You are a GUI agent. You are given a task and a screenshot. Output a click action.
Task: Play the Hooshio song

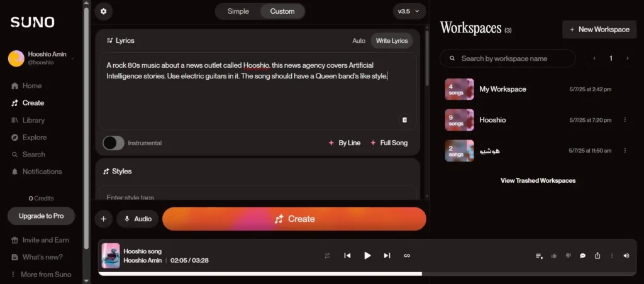(367, 256)
